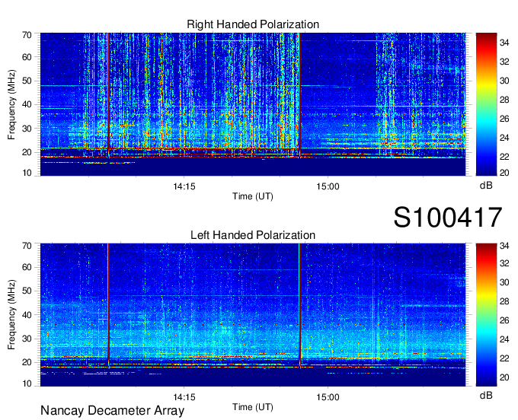Click the 14:15 tick under Left Handed plot
This screenshot has height=420, width=518.
(184, 397)
